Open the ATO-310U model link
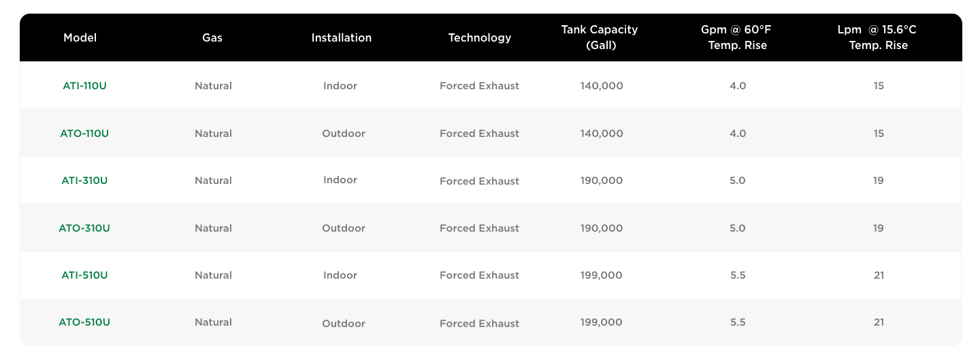Screen dimensions: 980x357 coord(84,228)
